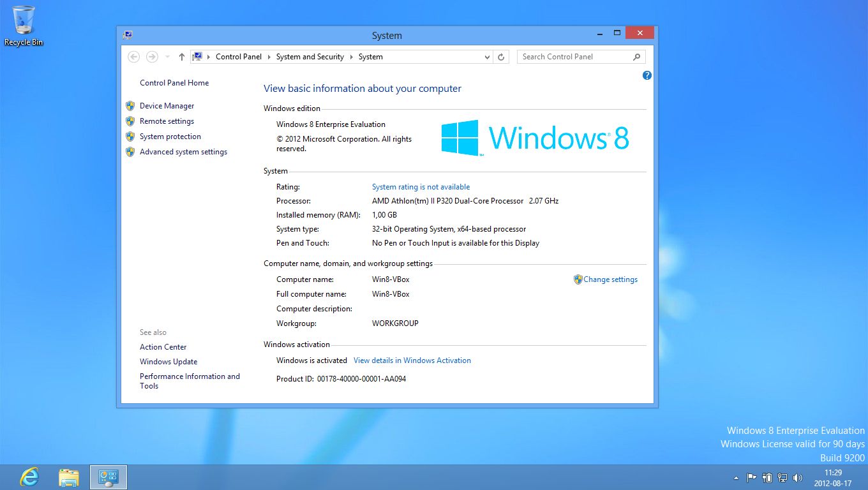This screenshot has width=868, height=490.
Task: Click the Control Panel taskbar button
Action: 108,477
